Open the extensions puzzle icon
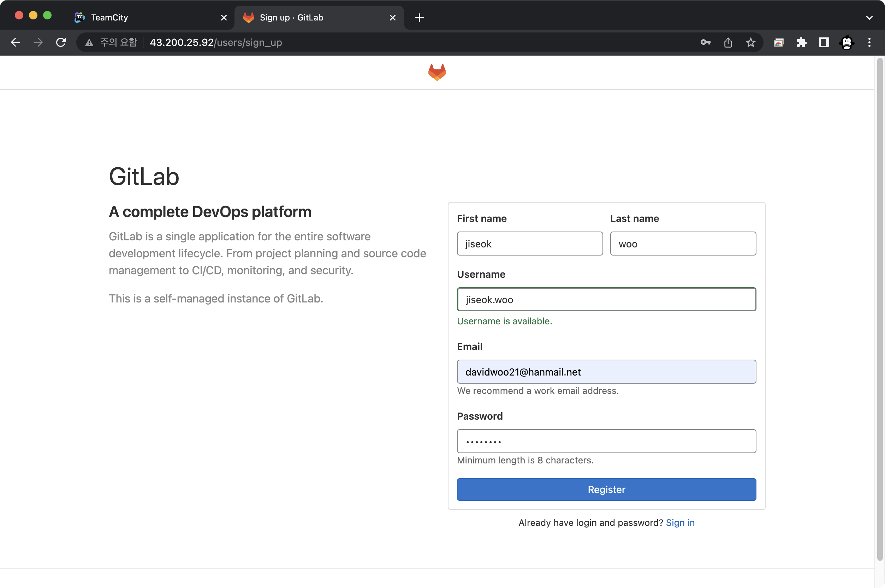The width and height of the screenshot is (885, 588). tap(801, 42)
